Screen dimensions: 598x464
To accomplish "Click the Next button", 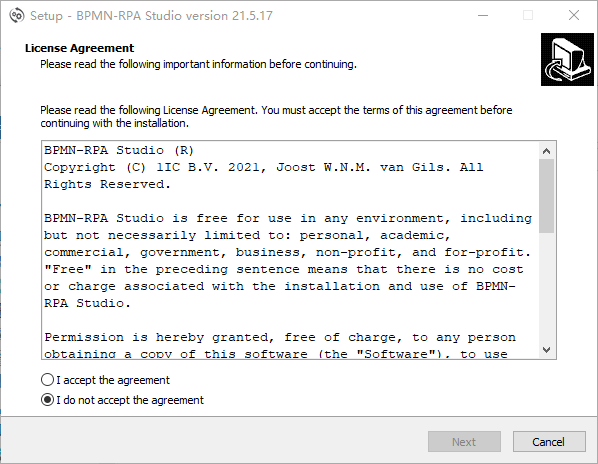I will (464, 442).
